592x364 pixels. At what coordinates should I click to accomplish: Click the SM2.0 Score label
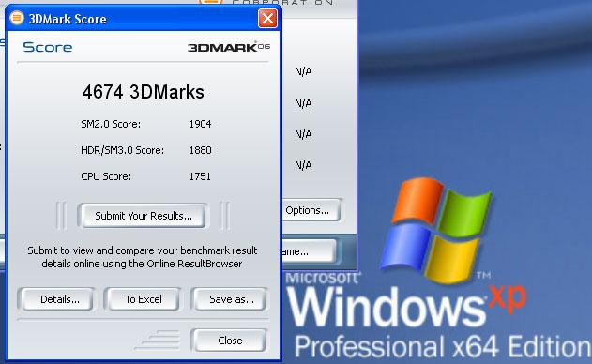click(x=111, y=124)
